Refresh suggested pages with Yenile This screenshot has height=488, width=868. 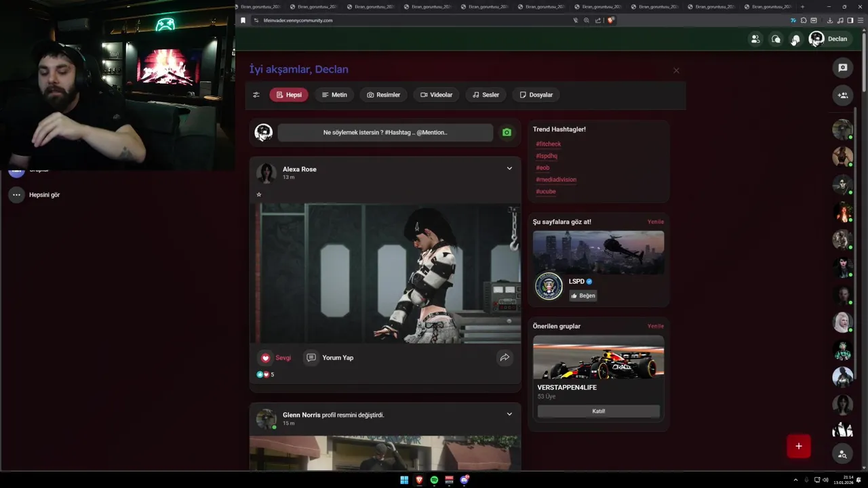point(656,222)
